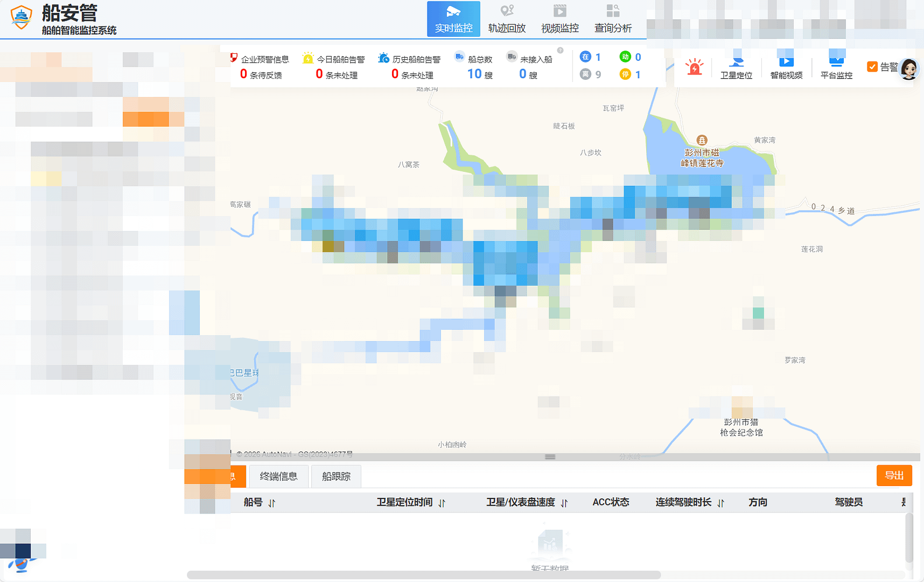Click 0 条未处理 under 历史船舶告警
924x582 pixels.
point(412,74)
